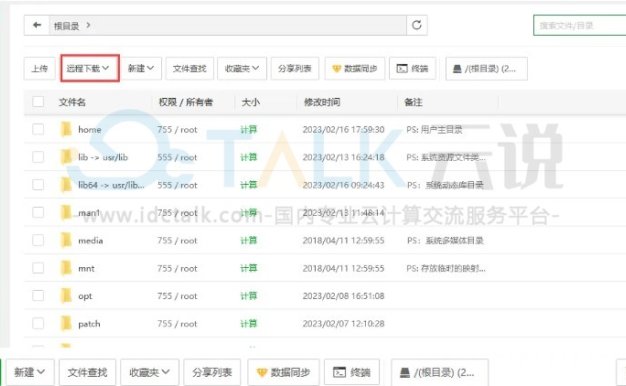Click the chevron after 根目录 in the breadcrumb
This screenshot has width=626, height=386.
click(x=88, y=25)
